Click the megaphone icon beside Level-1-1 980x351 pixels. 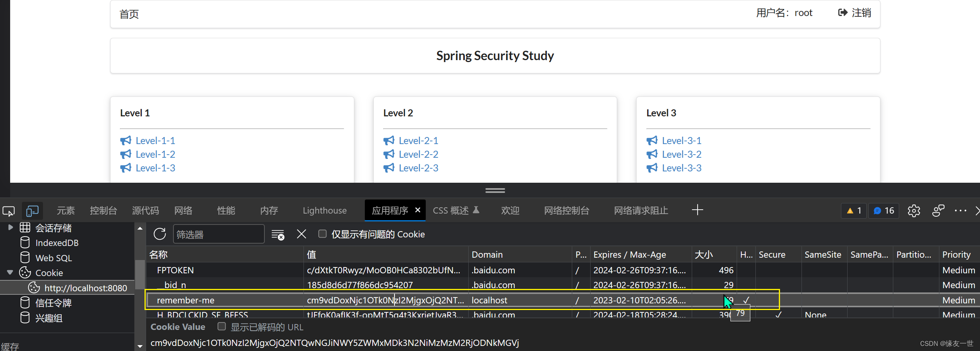(x=126, y=141)
